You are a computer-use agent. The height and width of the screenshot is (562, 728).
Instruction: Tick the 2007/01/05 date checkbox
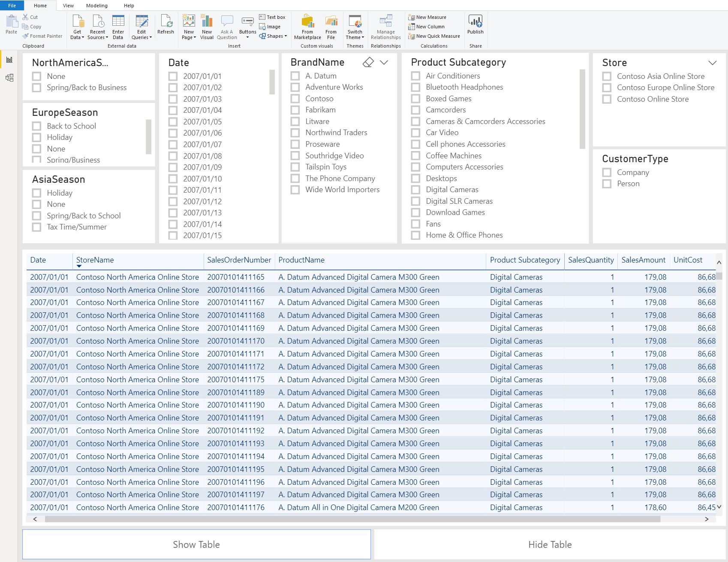(173, 122)
